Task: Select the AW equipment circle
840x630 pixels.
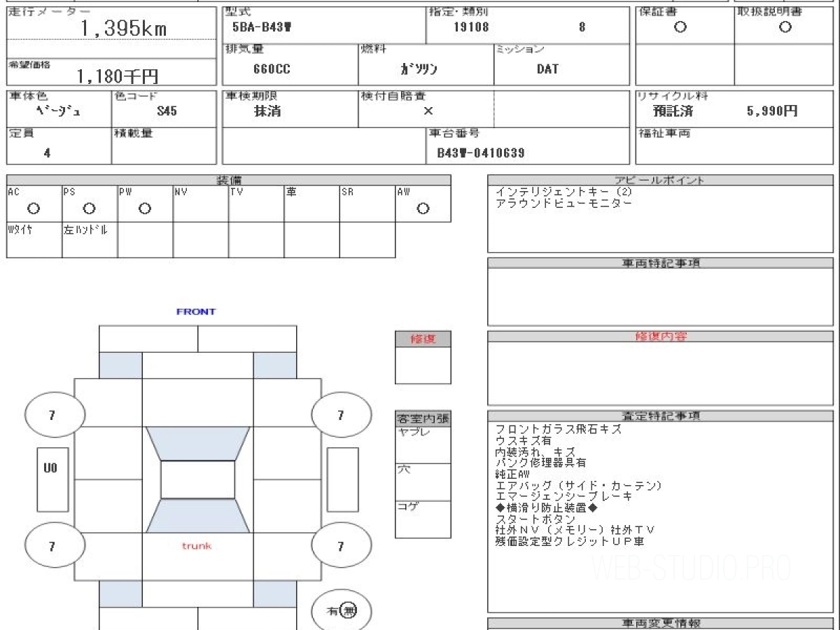Action: click(423, 209)
